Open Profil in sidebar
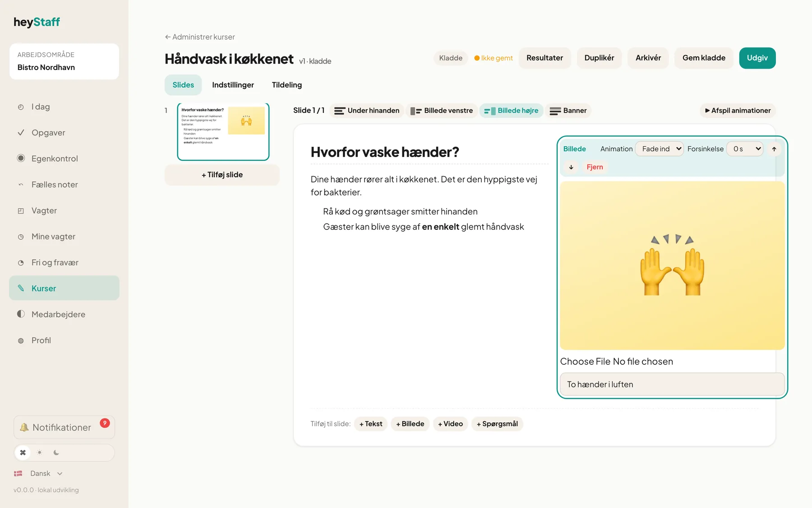The image size is (812, 508). pyautogui.click(x=64, y=340)
